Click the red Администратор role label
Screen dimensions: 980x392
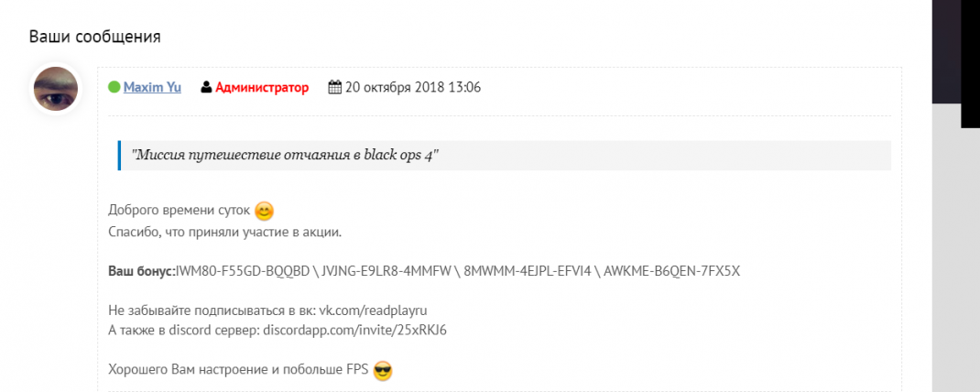[x=262, y=88]
